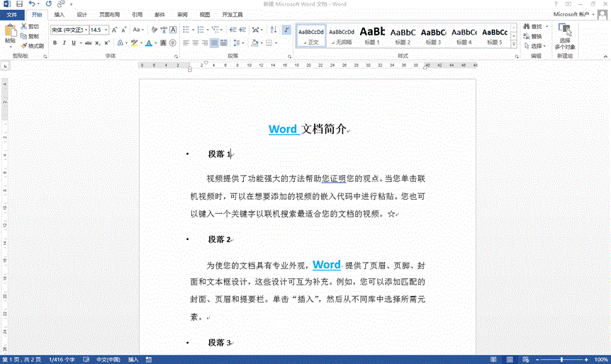Toggle Italic formatting
611x364 pixels.
pos(64,43)
